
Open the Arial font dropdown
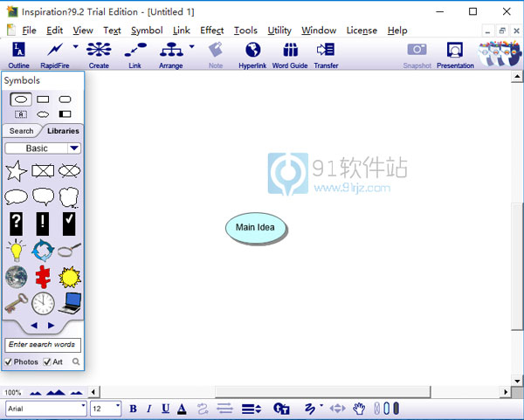(82, 409)
